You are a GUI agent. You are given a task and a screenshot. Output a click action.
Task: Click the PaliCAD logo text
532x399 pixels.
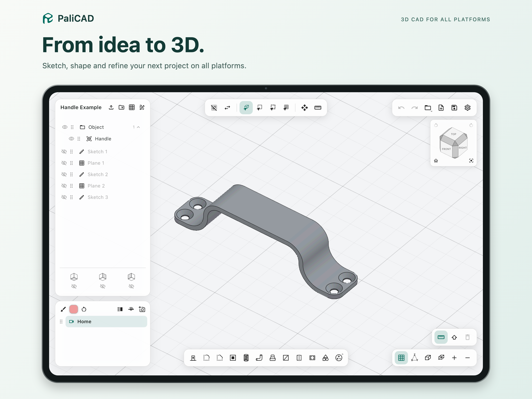coord(76,19)
